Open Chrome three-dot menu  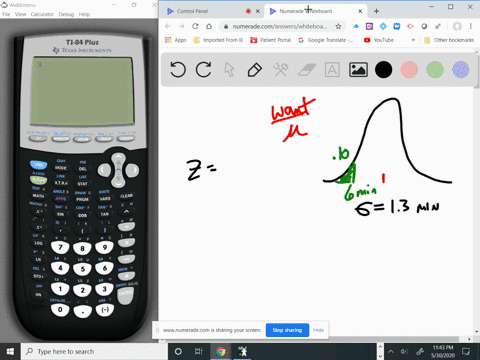(471, 26)
